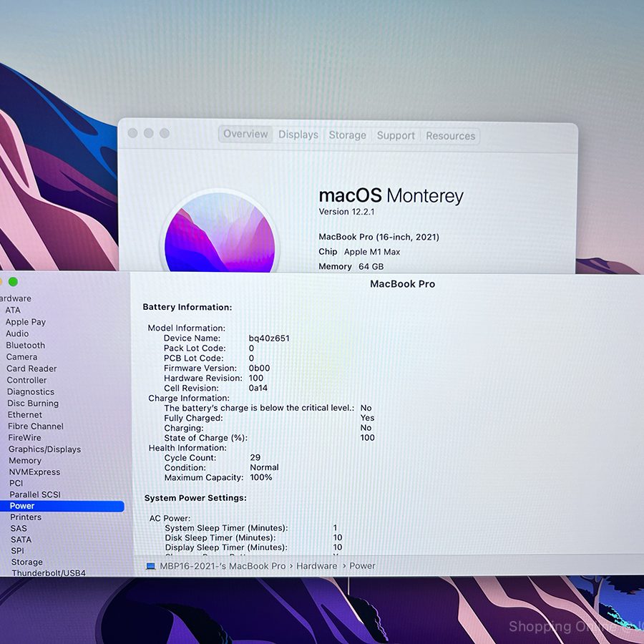The height and width of the screenshot is (644, 644).
Task: Go to the Support tab
Action: tap(396, 135)
